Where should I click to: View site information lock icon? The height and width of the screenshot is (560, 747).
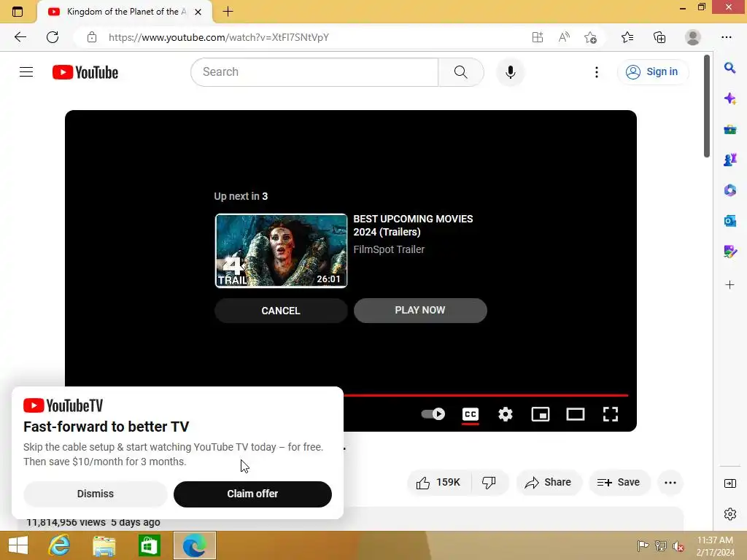click(x=92, y=37)
